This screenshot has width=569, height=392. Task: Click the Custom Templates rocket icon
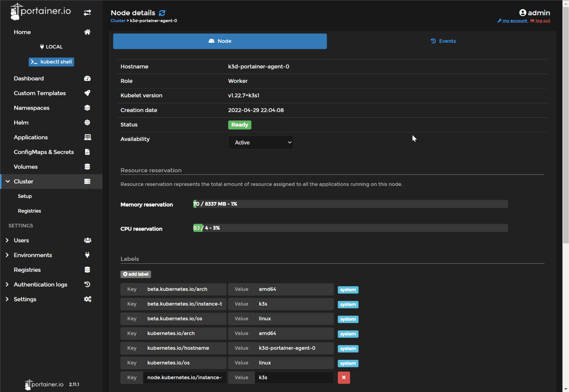87,93
